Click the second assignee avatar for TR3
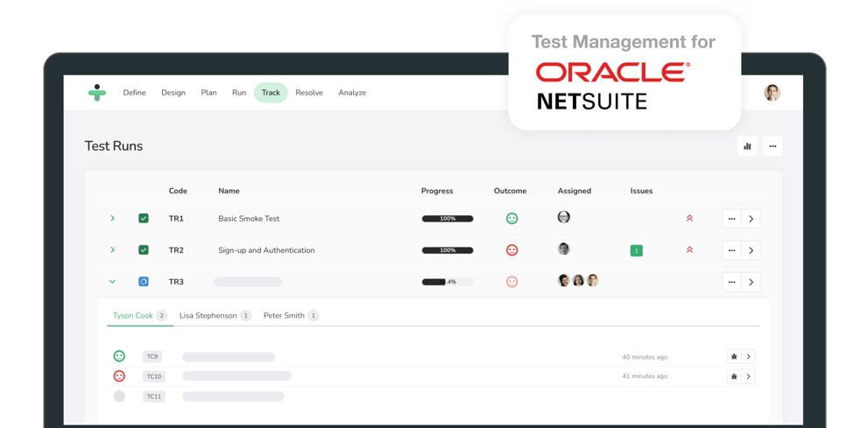This screenshot has height=428, width=868. click(578, 280)
